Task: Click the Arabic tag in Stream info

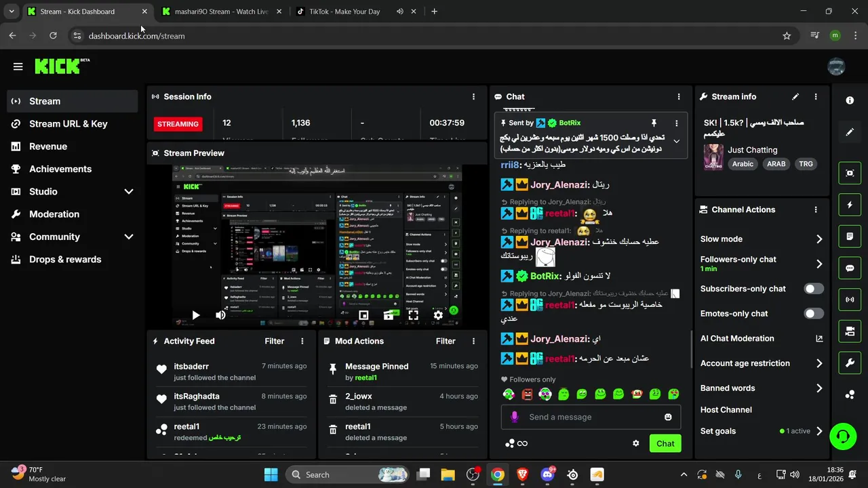Action: [x=743, y=164]
